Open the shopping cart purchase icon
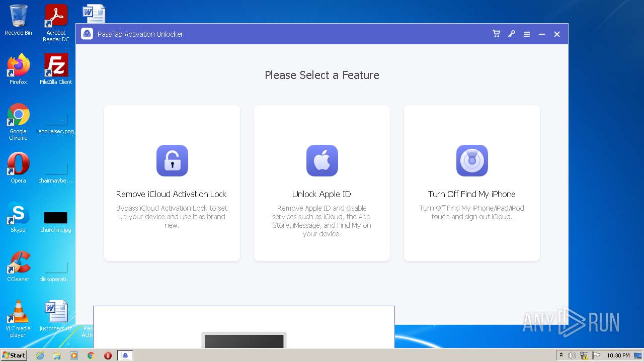 tap(496, 34)
